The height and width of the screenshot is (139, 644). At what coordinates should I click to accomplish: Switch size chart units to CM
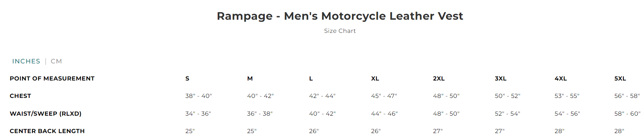click(x=56, y=61)
